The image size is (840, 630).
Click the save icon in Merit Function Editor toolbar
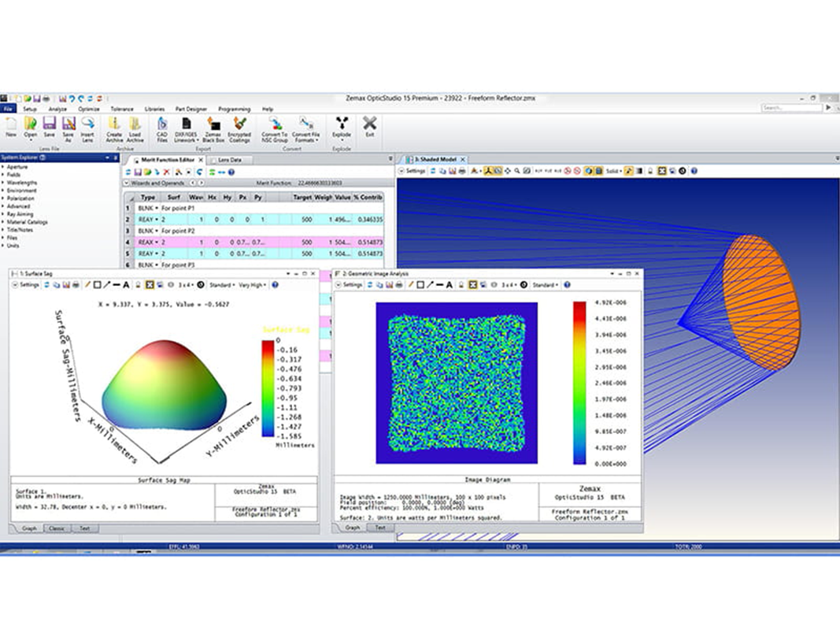click(138, 172)
